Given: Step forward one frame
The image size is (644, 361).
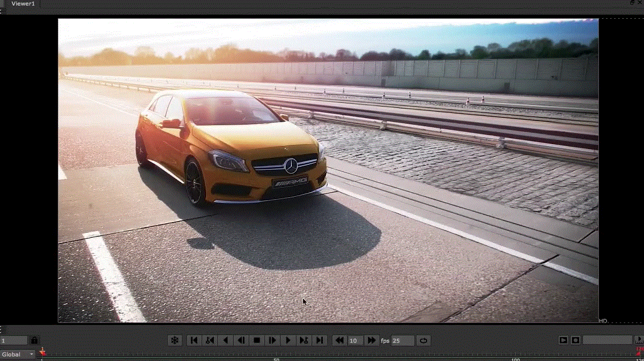Looking at the screenshot, I should point(273,340).
